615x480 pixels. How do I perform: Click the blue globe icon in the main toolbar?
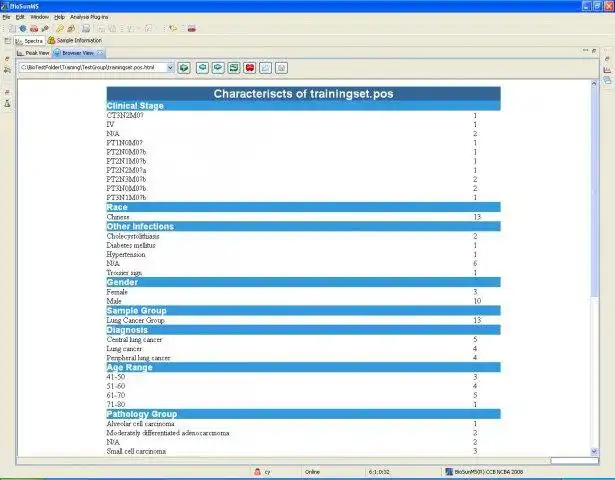coord(23,28)
